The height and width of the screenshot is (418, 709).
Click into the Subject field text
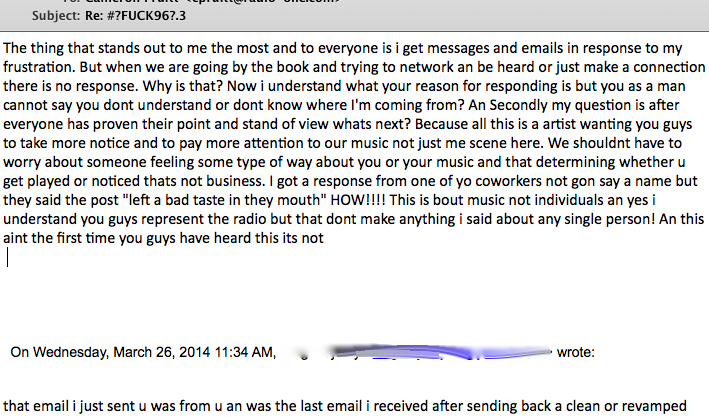pyautogui.click(x=136, y=16)
